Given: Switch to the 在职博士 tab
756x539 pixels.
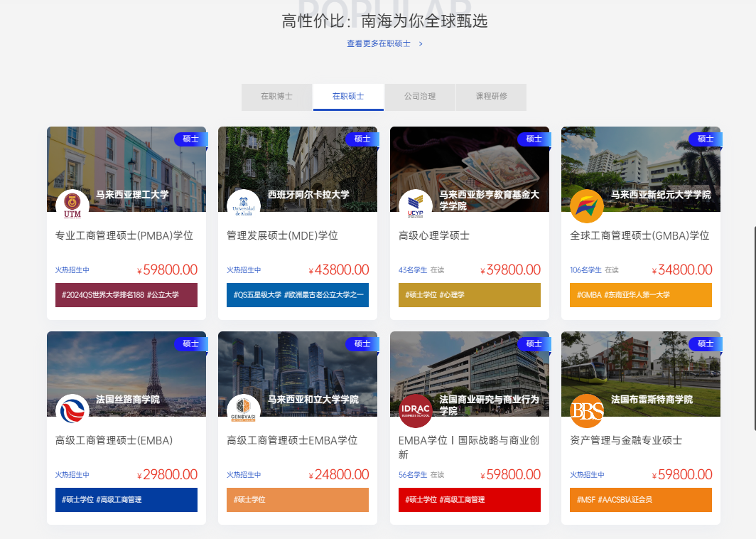Looking at the screenshot, I should click(277, 97).
